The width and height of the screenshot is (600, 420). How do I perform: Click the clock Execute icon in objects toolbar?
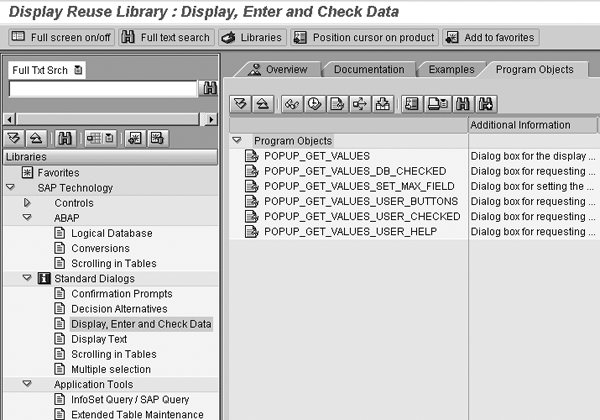tap(314, 104)
